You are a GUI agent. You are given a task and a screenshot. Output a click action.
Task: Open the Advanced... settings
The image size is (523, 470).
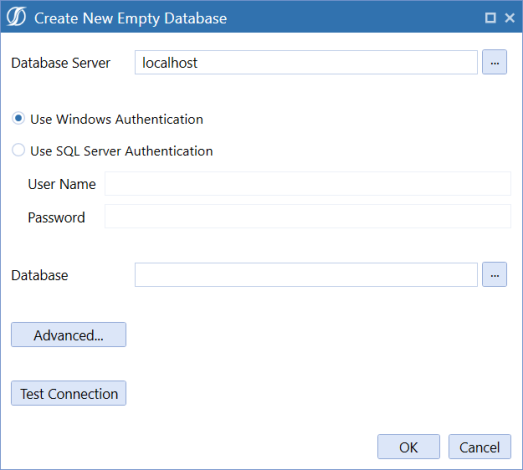(68, 335)
